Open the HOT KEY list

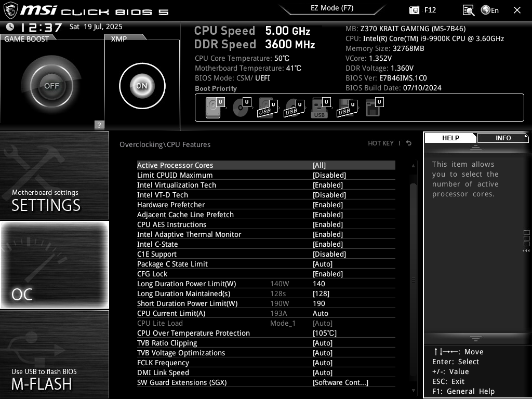point(381,143)
